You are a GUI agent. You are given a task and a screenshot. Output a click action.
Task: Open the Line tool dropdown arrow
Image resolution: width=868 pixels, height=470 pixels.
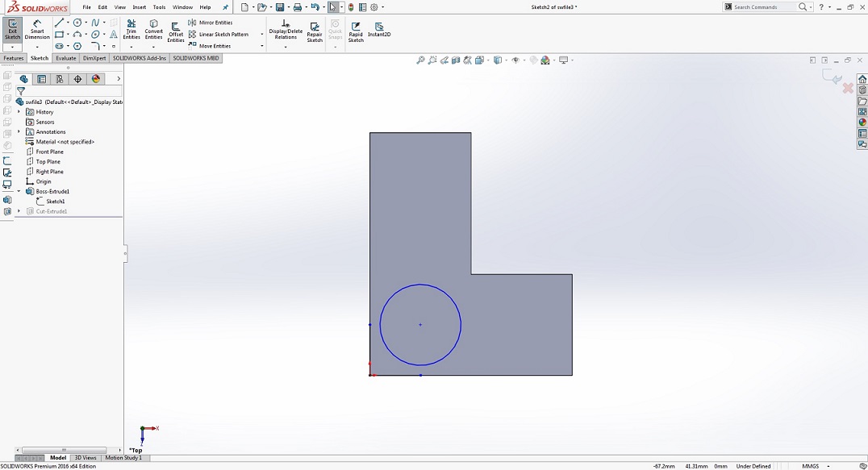point(68,23)
